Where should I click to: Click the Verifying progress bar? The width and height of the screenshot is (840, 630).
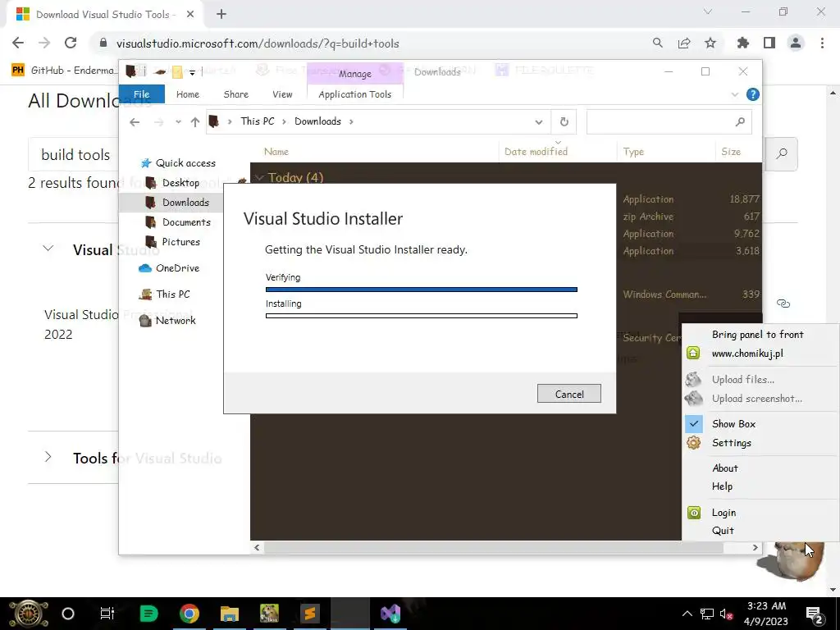(421, 290)
